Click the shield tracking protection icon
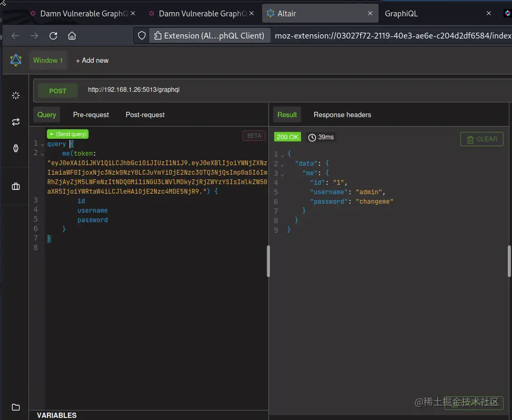 pos(142,35)
